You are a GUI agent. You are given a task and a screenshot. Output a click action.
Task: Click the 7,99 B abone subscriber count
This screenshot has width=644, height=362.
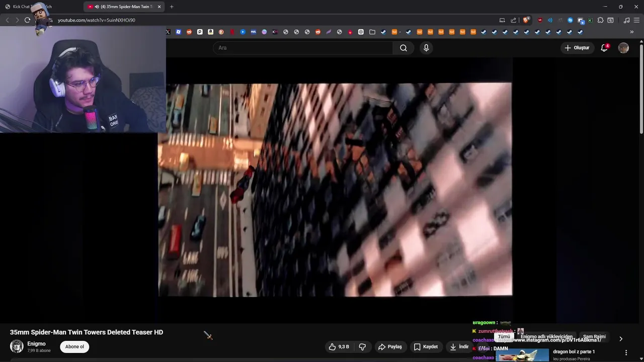[39, 350]
